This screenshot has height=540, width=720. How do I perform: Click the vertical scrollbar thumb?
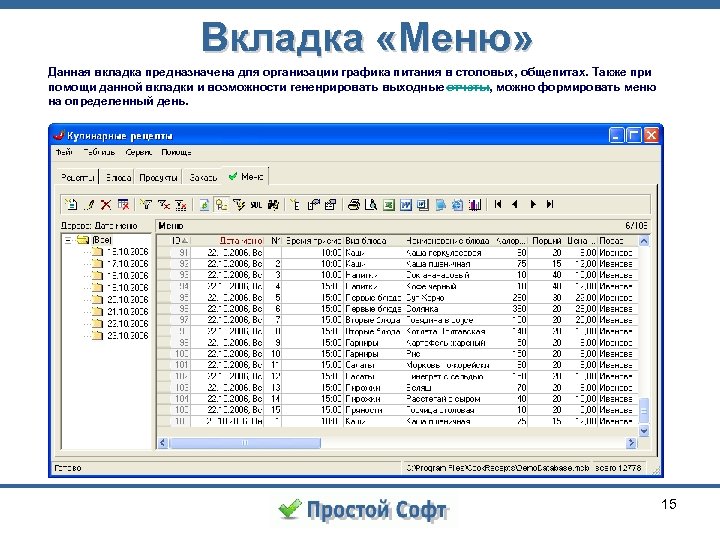click(x=644, y=411)
